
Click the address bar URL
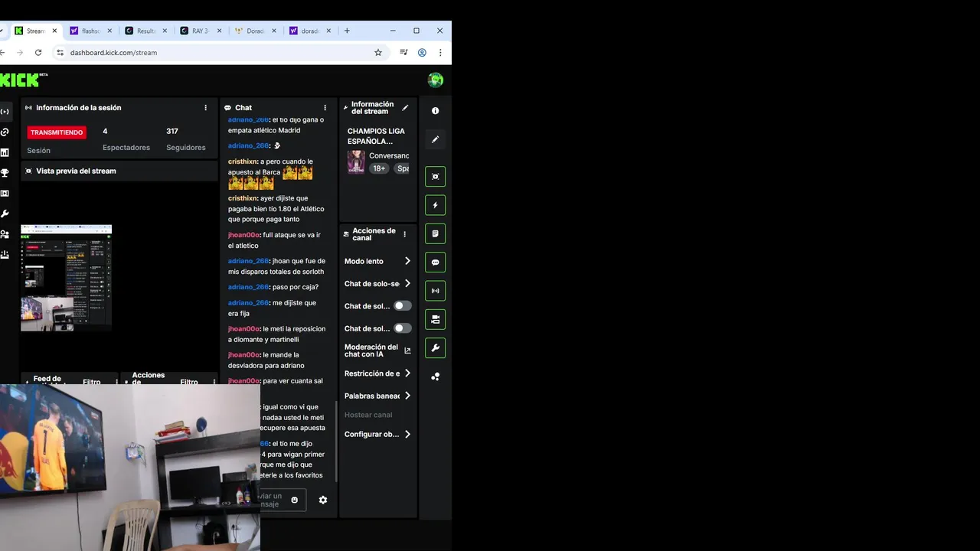(113, 53)
